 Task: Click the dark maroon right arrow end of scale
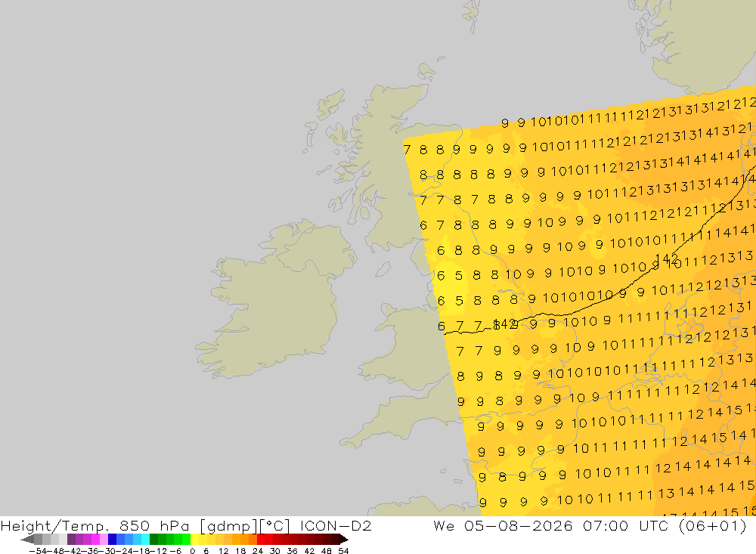coord(344,539)
